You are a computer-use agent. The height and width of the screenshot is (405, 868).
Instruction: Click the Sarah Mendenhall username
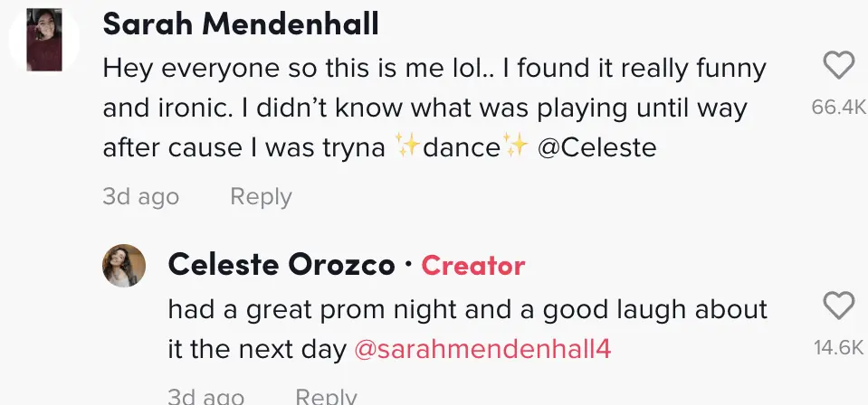coord(241,24)
